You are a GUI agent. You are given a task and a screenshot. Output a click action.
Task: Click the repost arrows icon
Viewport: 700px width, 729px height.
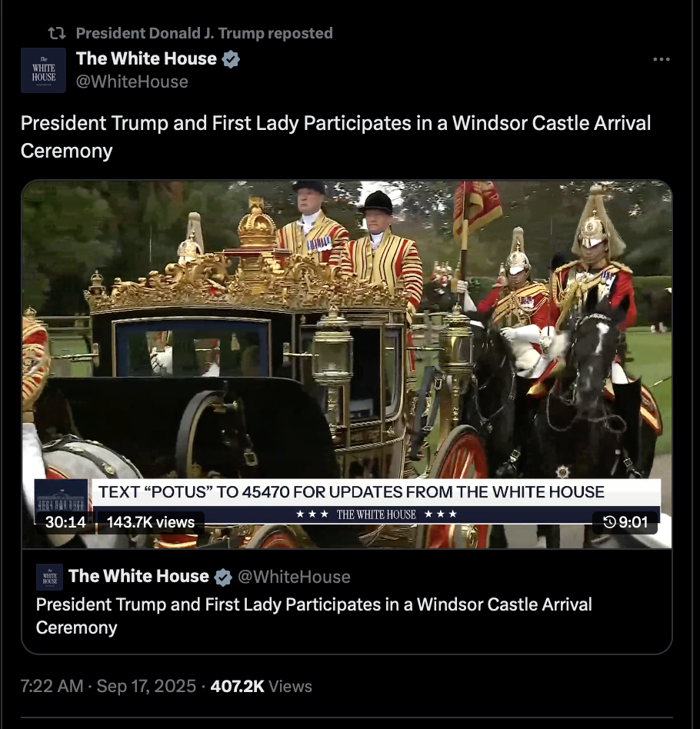click(57, 33)
